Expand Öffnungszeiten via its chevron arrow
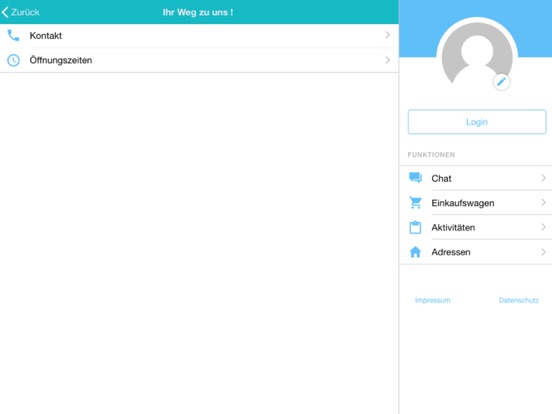This screenshot has width=552, height=414. click(x=388, y=60)
